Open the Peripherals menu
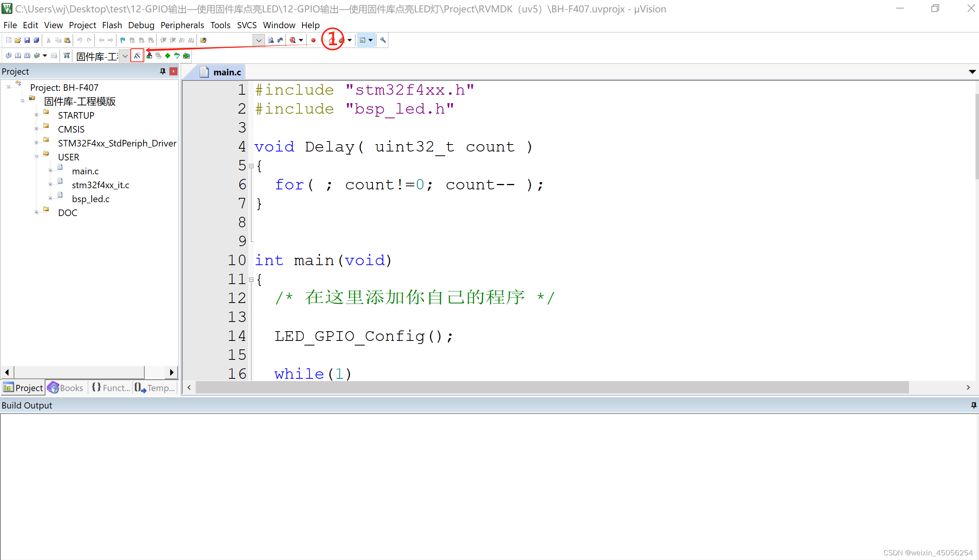Image resolution: width=979 pixels, height=560 pixels. pyautogui.click(x=182, y=25)
